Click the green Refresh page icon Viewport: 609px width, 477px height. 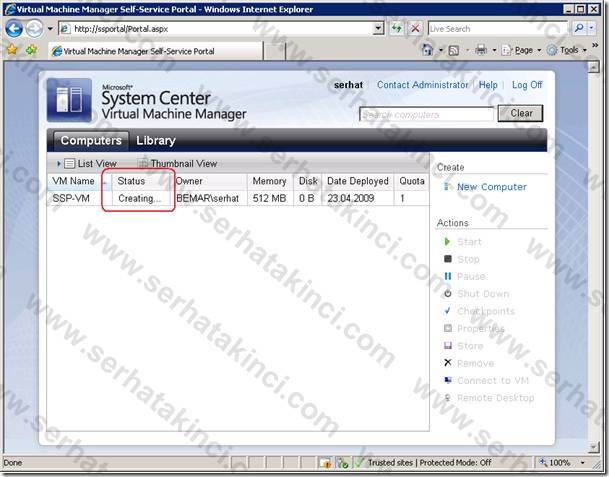pyautogui.click(x=397, y=28)
